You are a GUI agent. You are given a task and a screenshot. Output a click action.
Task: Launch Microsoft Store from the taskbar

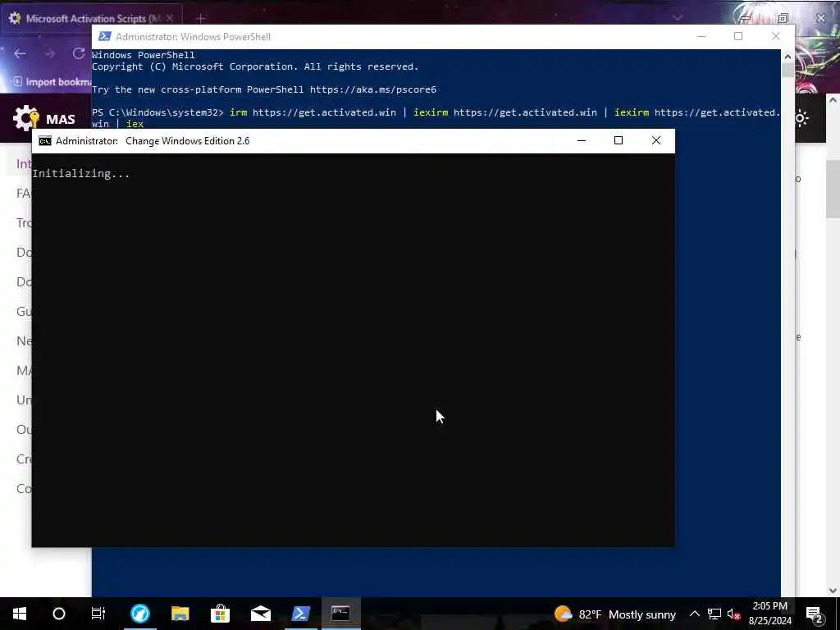coord(220,614)
